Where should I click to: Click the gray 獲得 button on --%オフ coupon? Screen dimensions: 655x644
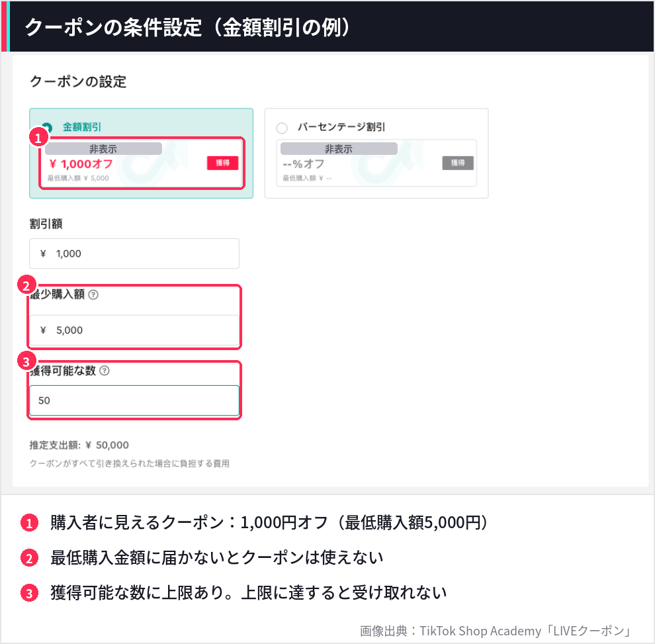(x=458, y=163)
